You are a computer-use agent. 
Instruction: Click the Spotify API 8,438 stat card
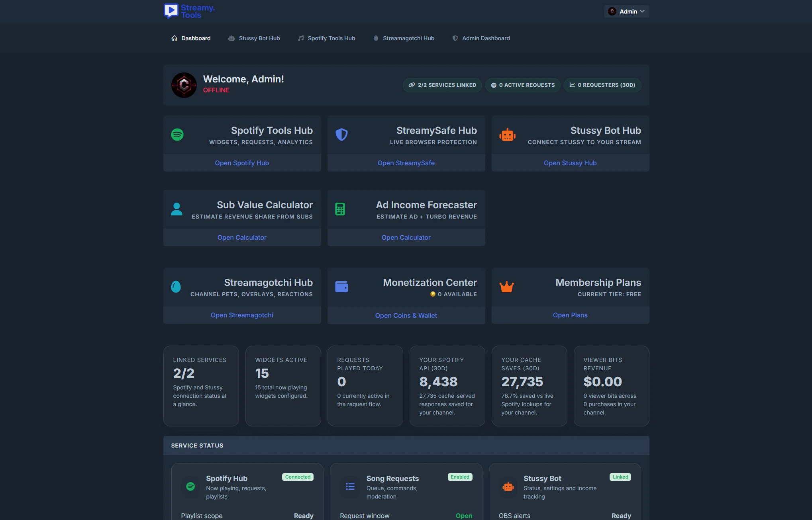447,386
